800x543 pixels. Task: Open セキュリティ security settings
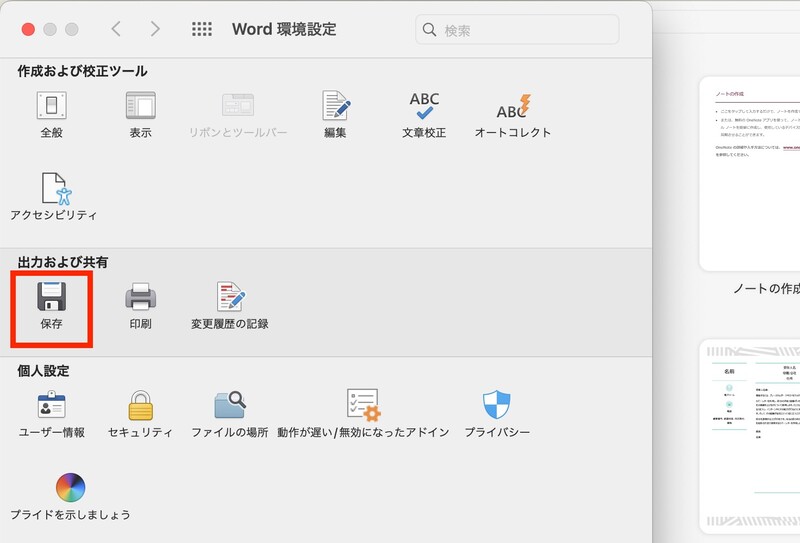140,414
